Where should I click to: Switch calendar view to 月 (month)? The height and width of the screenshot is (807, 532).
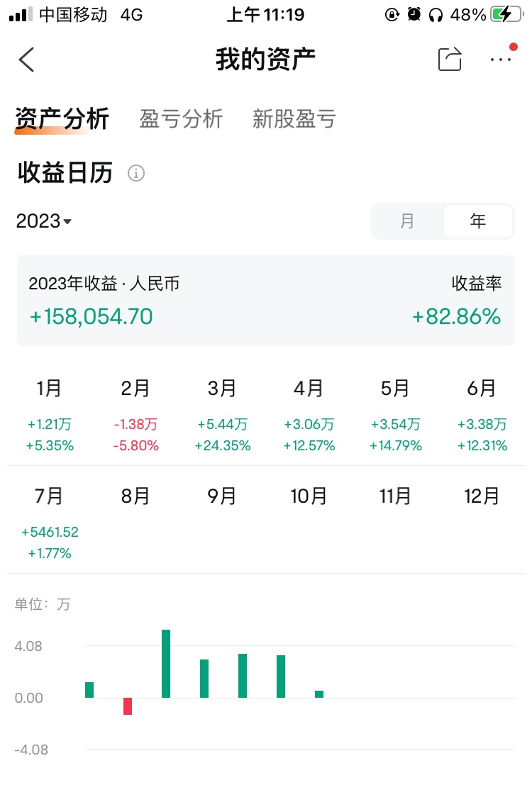click(407, 221)
